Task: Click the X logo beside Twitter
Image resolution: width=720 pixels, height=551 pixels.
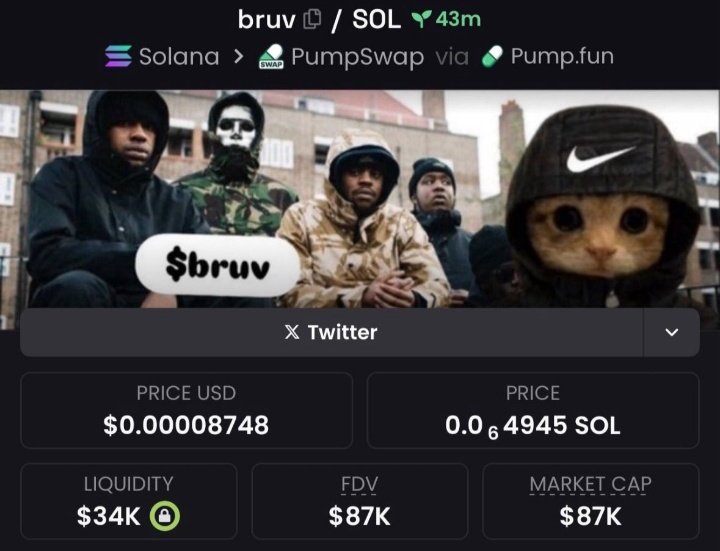Action: click(292, 332)
